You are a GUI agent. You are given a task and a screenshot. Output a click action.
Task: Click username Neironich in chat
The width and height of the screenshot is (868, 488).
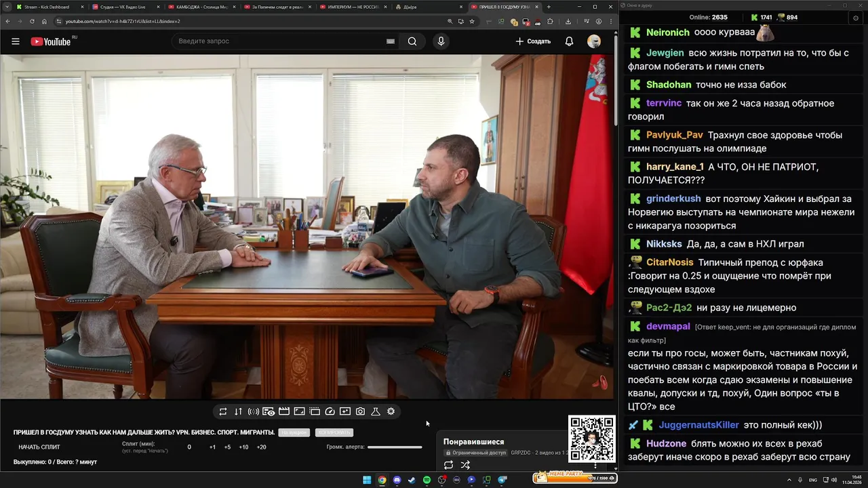pyautogui.click(x=668, y=33)
